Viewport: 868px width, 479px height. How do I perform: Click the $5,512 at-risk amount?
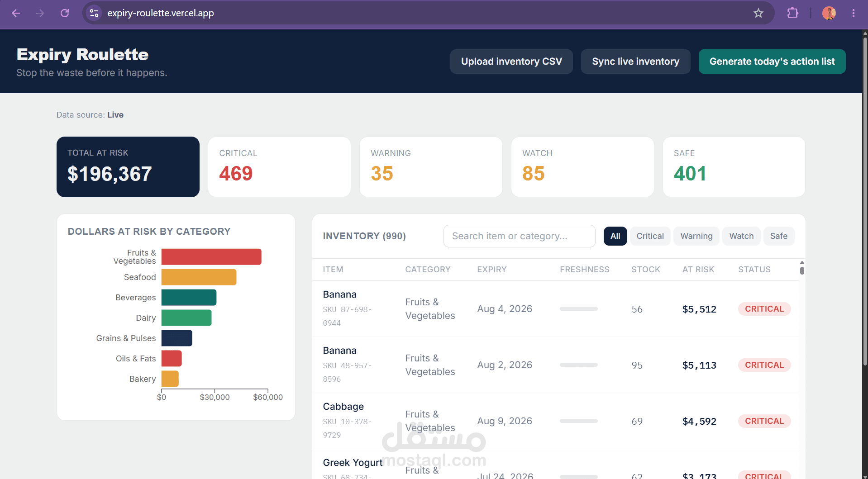699,309
